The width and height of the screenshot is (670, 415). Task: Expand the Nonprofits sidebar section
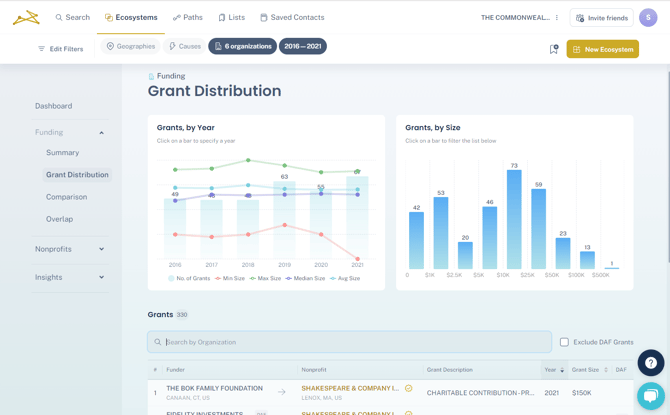tap(101, 249)
